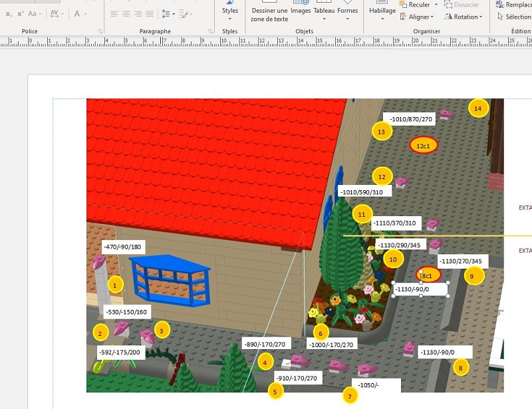
Task: Select the yellow circle numbered 3
Action: pos(162,331)
